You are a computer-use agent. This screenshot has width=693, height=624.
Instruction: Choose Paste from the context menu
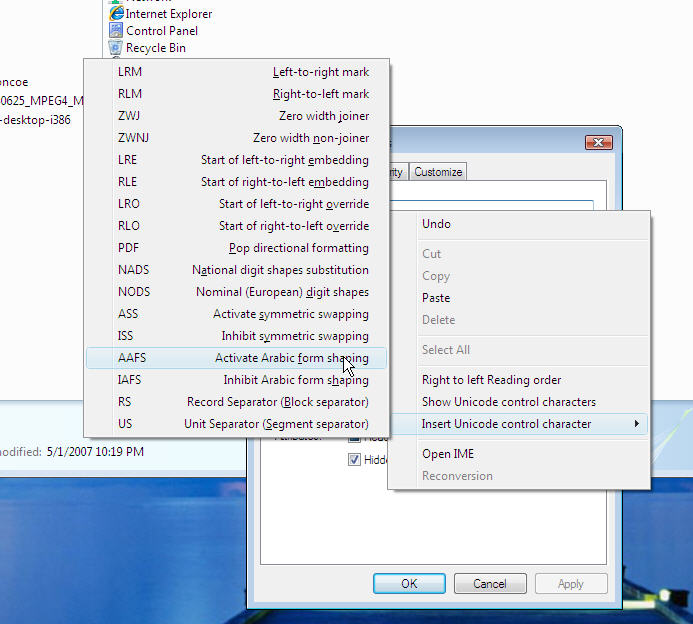pos(519,298)
